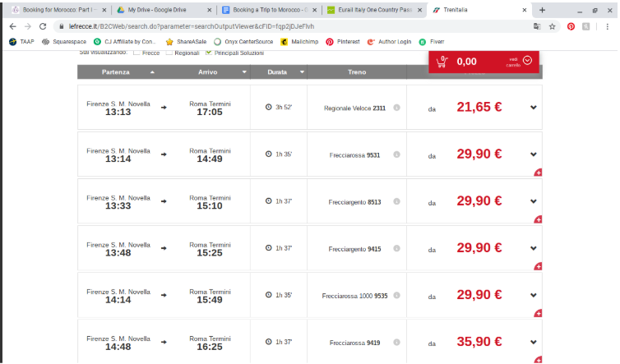Click the browser back arrow
The width and height of the screenshot is (620, 364).
click(12, 26)
